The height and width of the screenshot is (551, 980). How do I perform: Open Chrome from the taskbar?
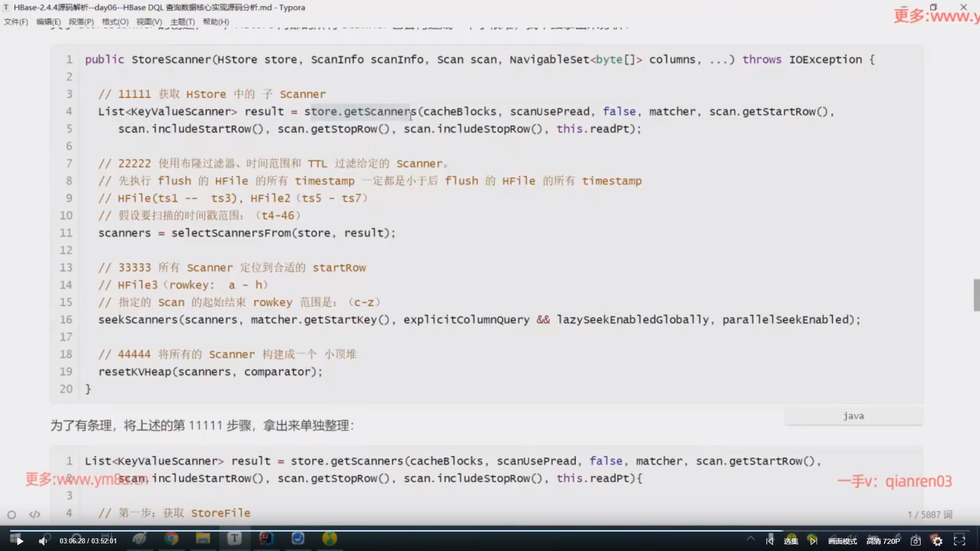coord(171,539)
